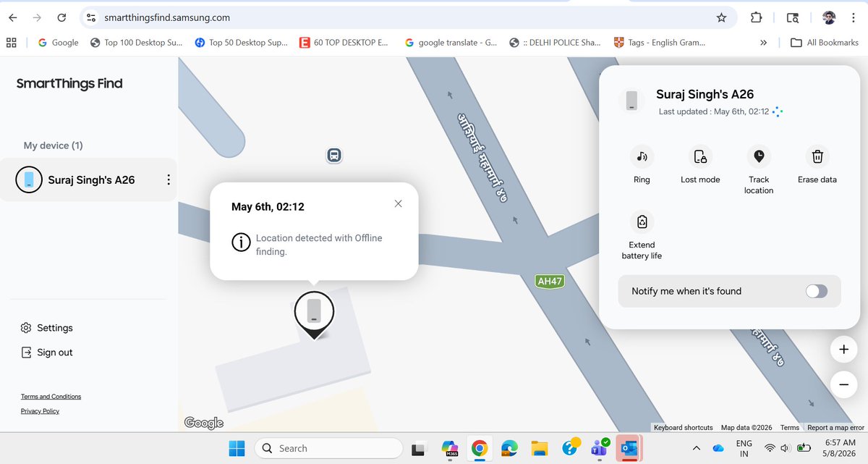Click the phone location marker on map
868x464 pixels.
[x=314, y=315]
